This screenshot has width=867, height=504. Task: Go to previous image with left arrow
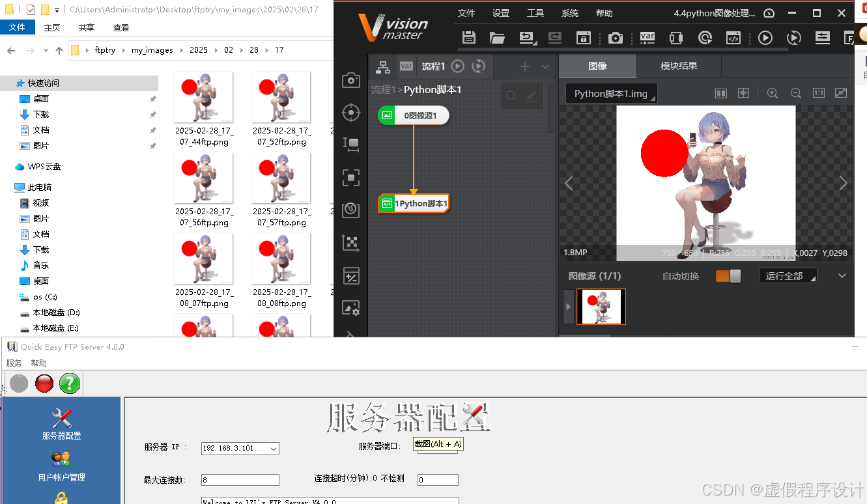click(569, 184)
